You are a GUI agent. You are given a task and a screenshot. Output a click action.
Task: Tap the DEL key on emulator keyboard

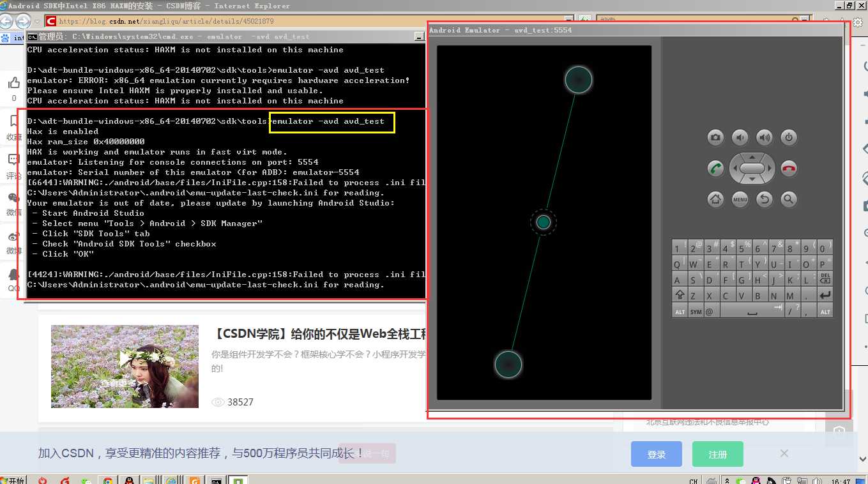(x=825, y=279)
